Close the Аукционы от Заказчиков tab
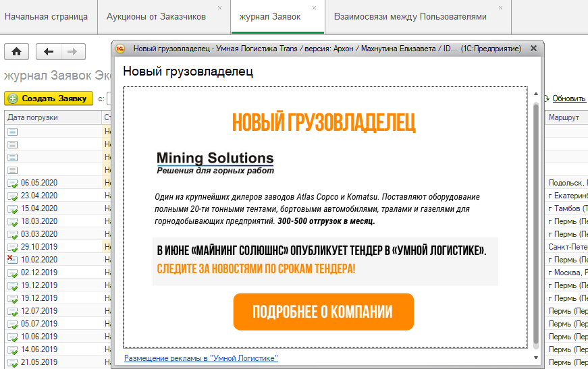 click(220, 8)
